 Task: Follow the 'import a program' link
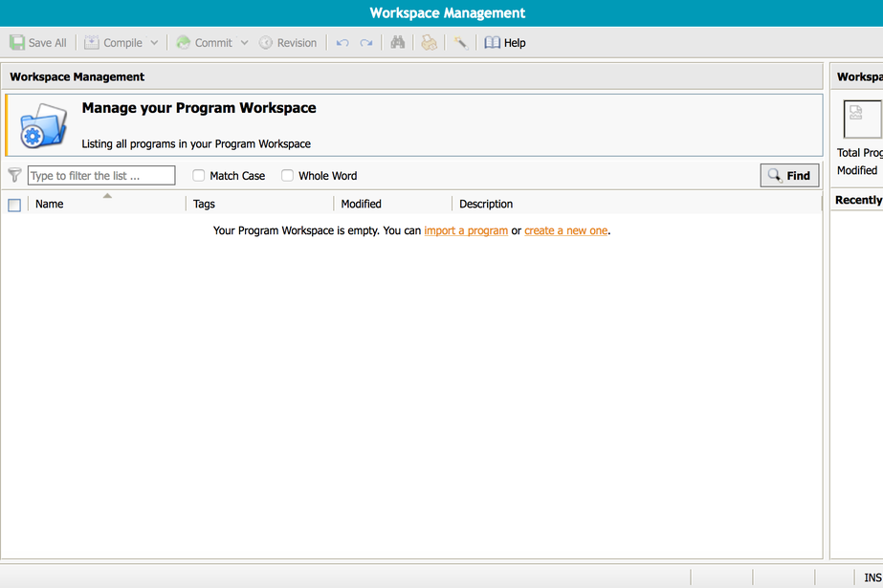[466, 230]
